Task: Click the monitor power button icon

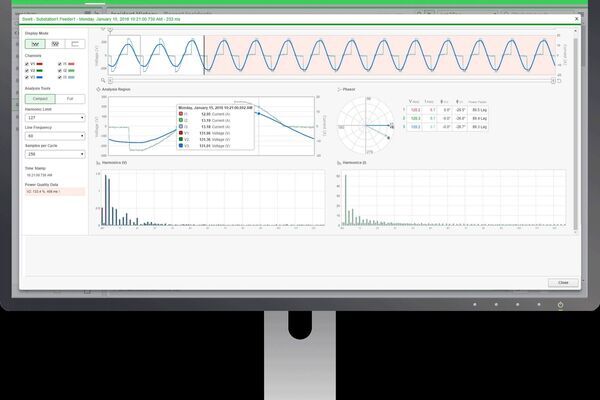Action: 560,305
